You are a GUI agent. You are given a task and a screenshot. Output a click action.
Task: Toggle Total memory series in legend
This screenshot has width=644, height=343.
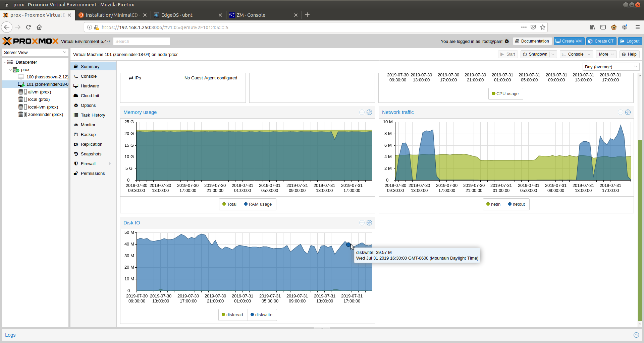(230, 204)
